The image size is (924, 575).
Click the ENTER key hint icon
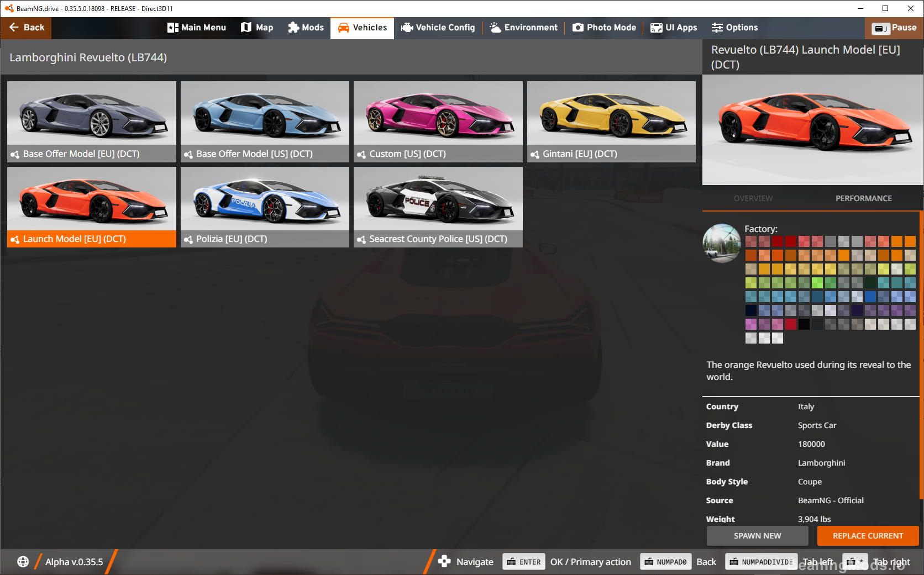tap(524, 562)
